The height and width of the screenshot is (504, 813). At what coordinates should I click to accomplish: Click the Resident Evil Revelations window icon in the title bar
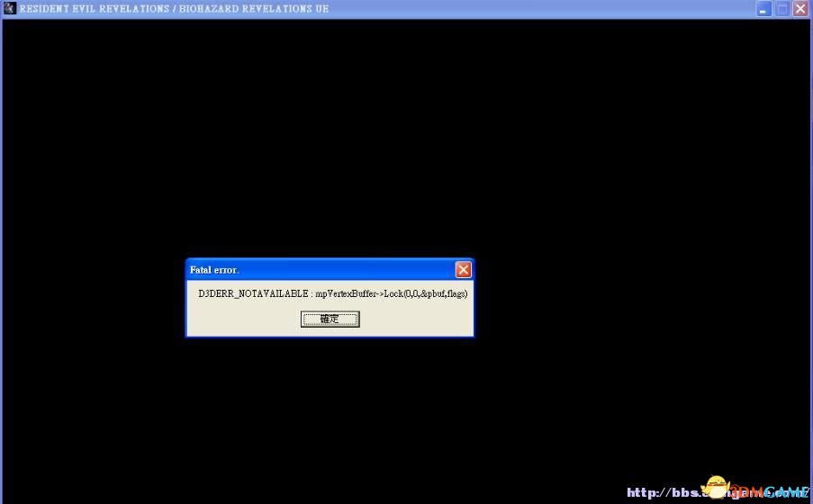9,8
